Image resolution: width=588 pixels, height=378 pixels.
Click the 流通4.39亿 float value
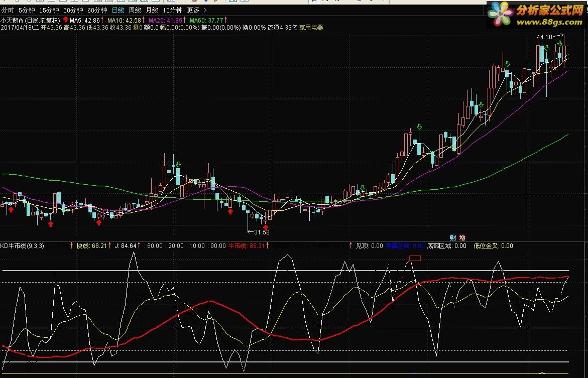click(x=282, y=28)
